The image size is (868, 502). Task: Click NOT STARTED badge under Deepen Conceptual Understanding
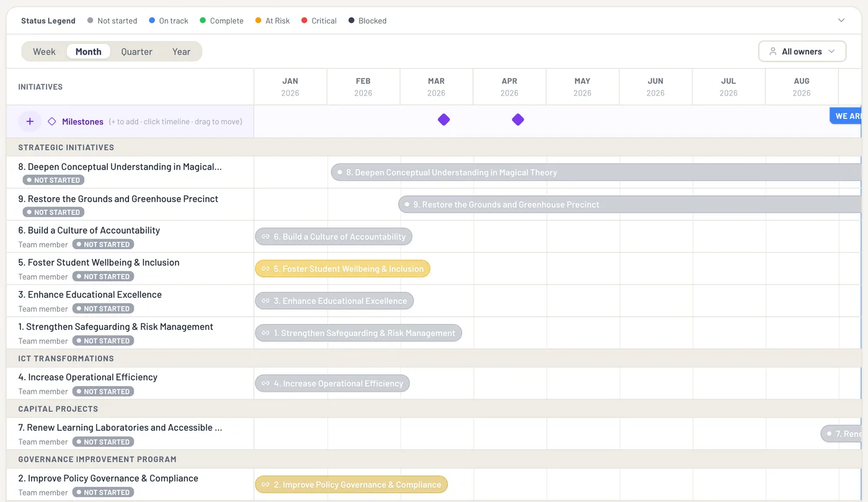53,180
